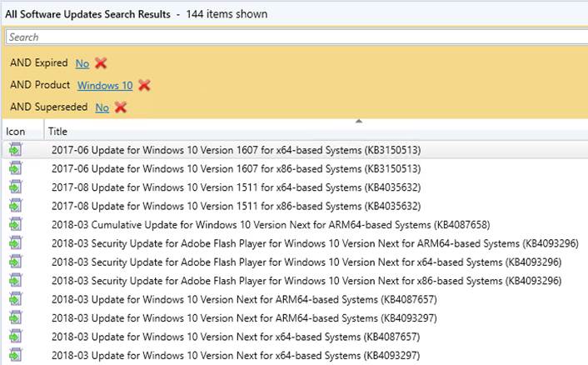Click the icon for ARM64 Flash Player KB4093296
This screenshot has width=588, height=365.
(16, 243)
